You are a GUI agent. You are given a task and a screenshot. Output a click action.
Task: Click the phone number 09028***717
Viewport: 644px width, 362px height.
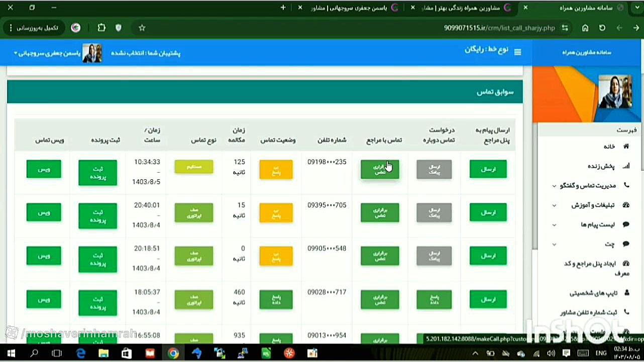(x=327, y=292)
